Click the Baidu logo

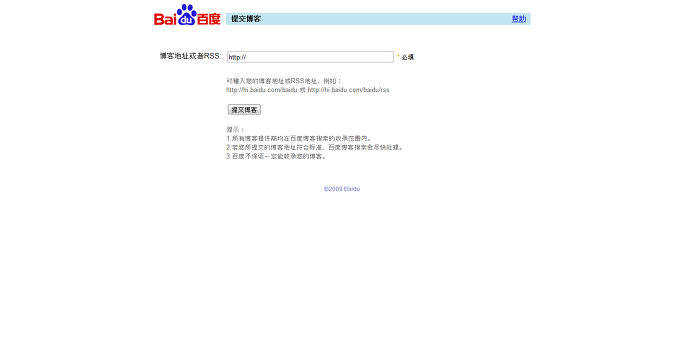187,15
